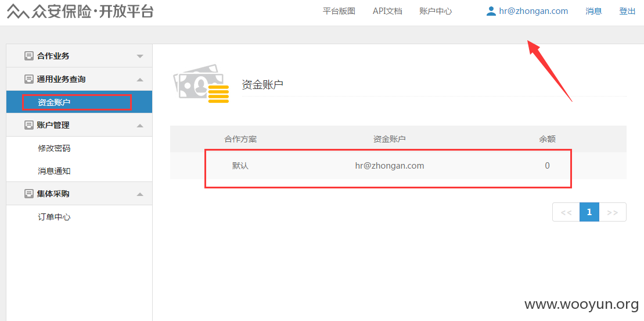Image resolution: width=644 pixels, height=321 pixels.
Task: Click the ZhongAn logo at top left
Action: 80,11
